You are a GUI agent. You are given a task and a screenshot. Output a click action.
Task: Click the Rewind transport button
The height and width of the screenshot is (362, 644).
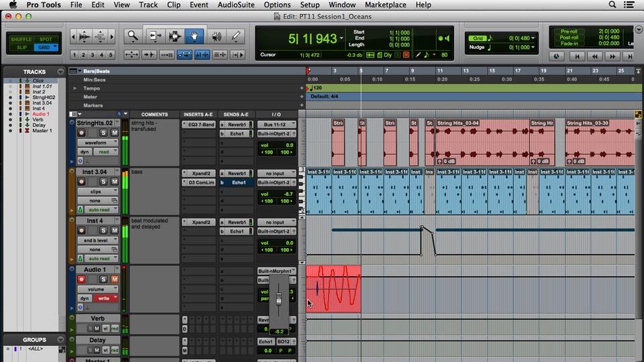coord(594,56)
